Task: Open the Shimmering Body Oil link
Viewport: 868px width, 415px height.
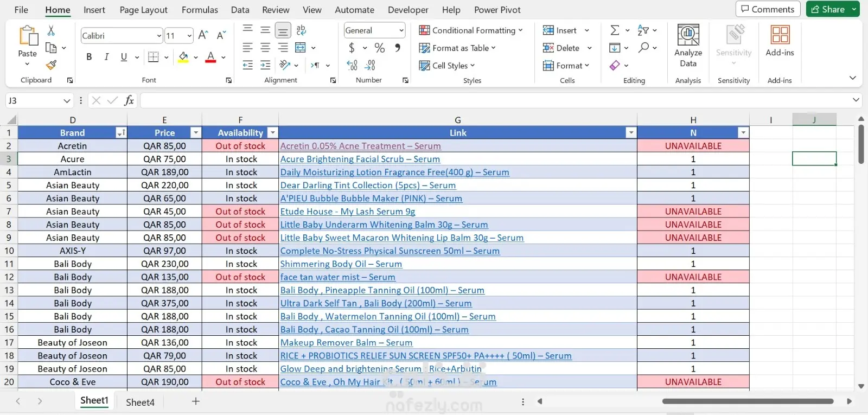Action: (341, 264)
